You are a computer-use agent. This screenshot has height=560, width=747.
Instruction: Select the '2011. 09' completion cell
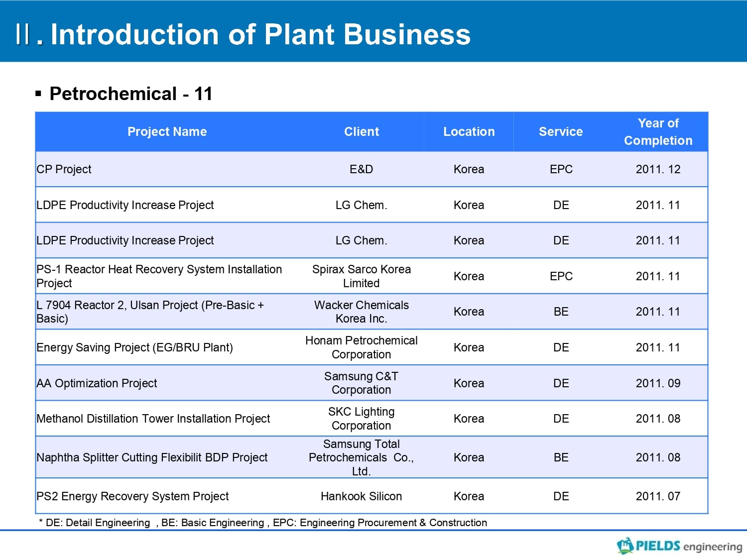coord(658,383)
